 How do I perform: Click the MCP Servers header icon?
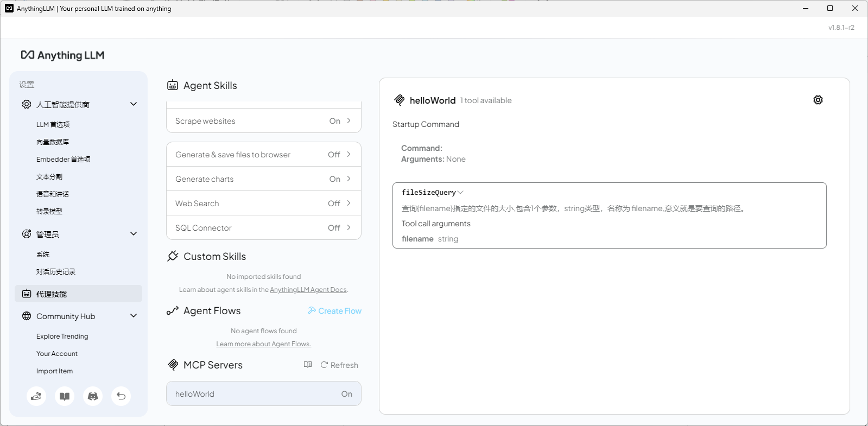pyautogui.click(x=173, y=365)
